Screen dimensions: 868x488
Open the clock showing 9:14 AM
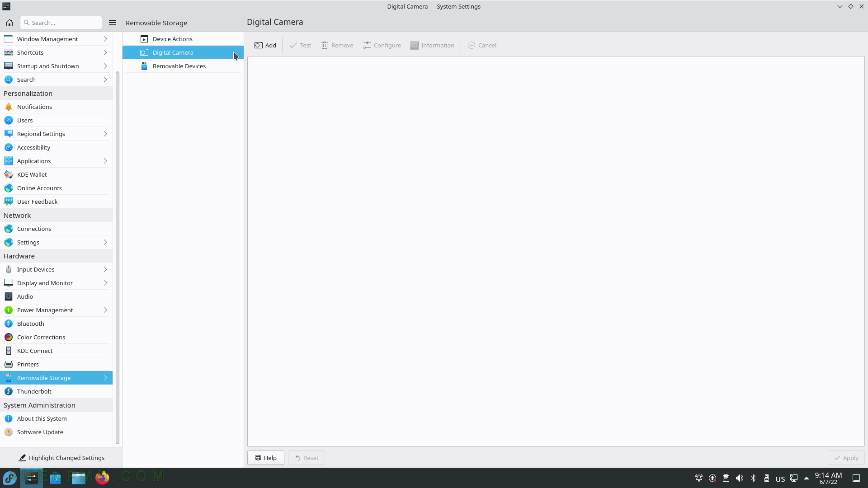tap(828, 478)
